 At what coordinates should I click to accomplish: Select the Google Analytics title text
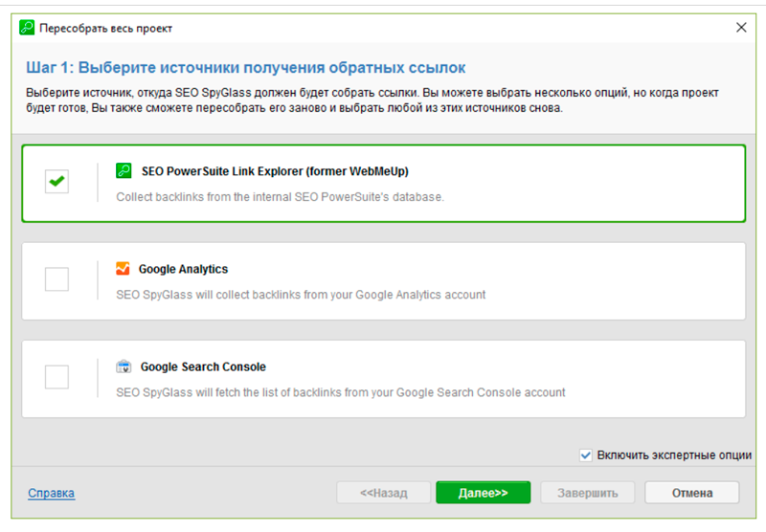[183, 269]
